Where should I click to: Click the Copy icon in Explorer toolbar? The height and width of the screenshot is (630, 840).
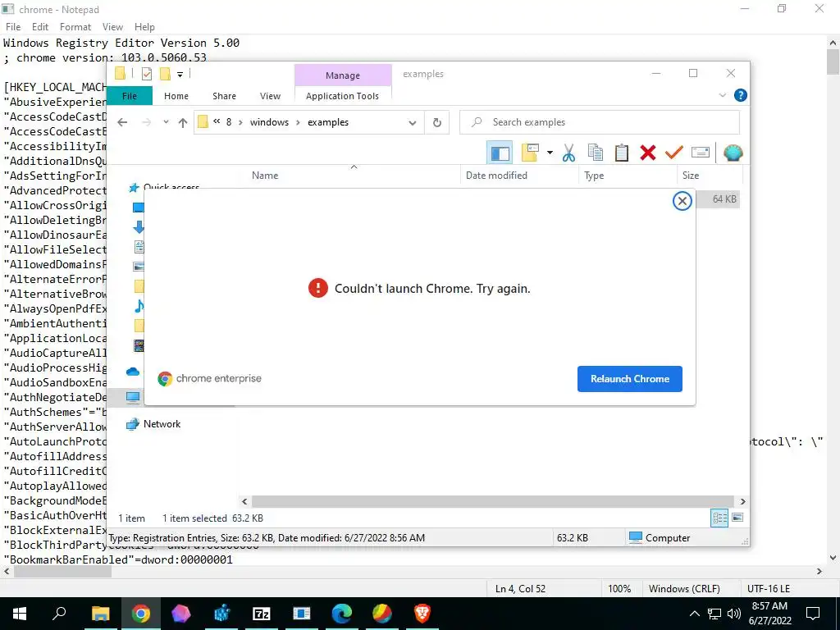[x=596, y=153]
